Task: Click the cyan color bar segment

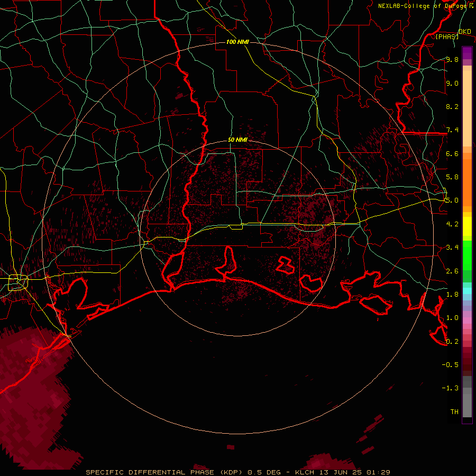Action: (467, 291)
